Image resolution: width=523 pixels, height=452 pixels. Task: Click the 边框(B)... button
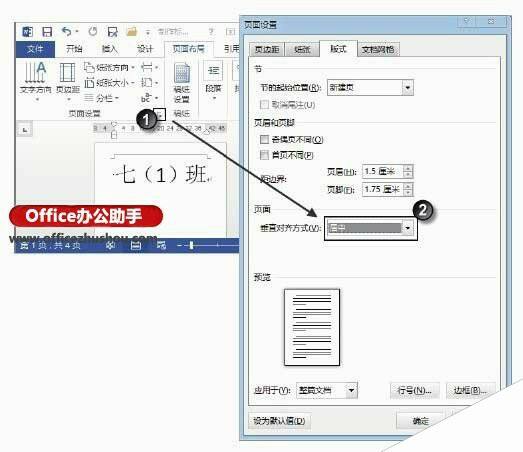click(470, 390)
